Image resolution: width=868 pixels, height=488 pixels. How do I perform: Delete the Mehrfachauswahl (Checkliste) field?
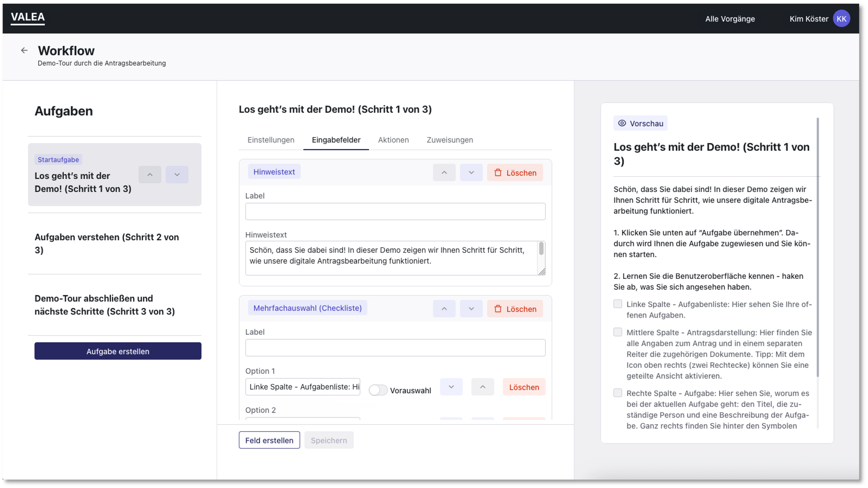pyautogui.click(x=514, y=309)
